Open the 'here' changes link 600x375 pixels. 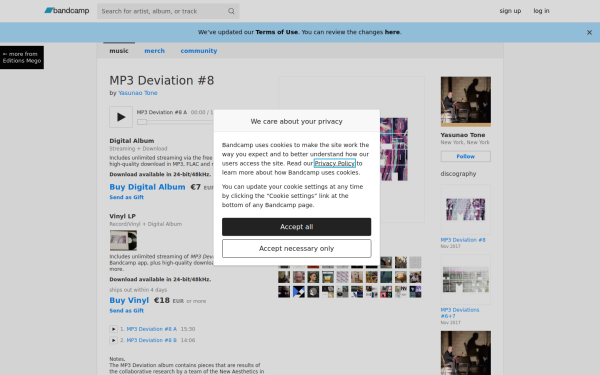[x=392, y=32]
